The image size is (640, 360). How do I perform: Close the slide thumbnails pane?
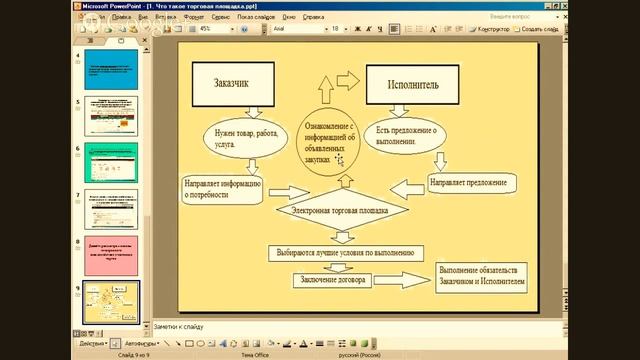tap(144, 40)
